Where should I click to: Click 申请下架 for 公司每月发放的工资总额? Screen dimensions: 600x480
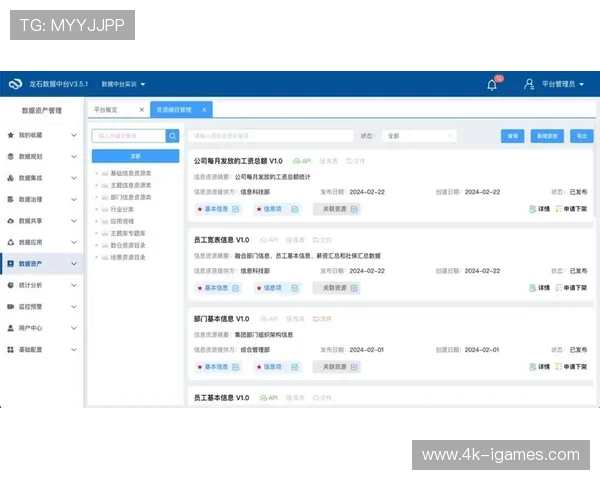(x=571, y=209)
